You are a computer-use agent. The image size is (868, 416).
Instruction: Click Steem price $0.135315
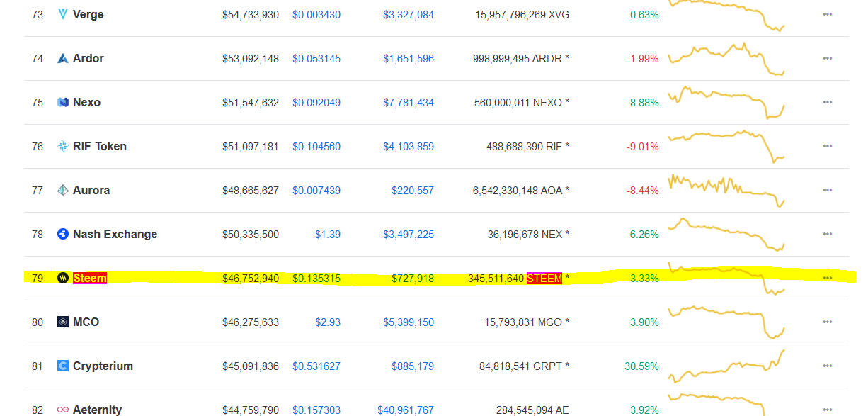[316, 278]
